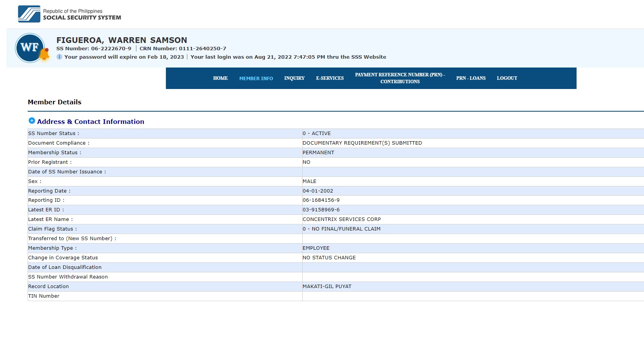Viewport: 644px width, 346px height.
Task: Click the MAKATI-GIL PUYAT record location value
Action: pyautogui.click(x=327, y=287)
